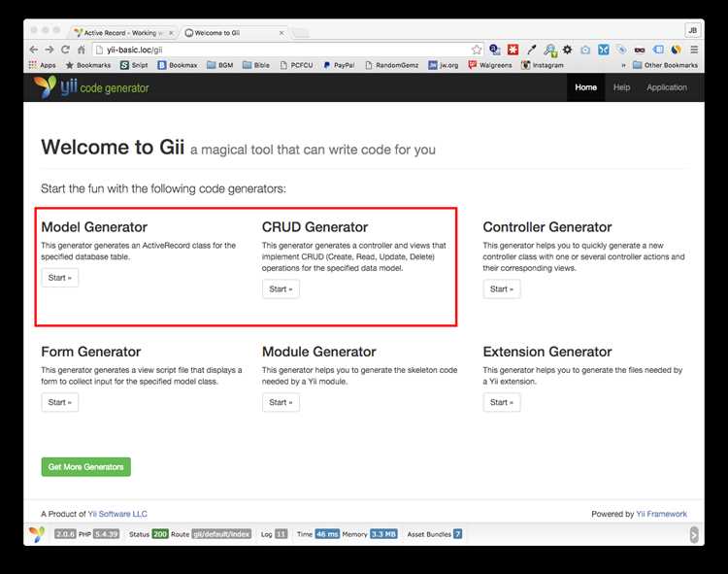This screenshot has width=728, height=574.
Task: Open Help in Gii navbar
Action: coord(621,87)
